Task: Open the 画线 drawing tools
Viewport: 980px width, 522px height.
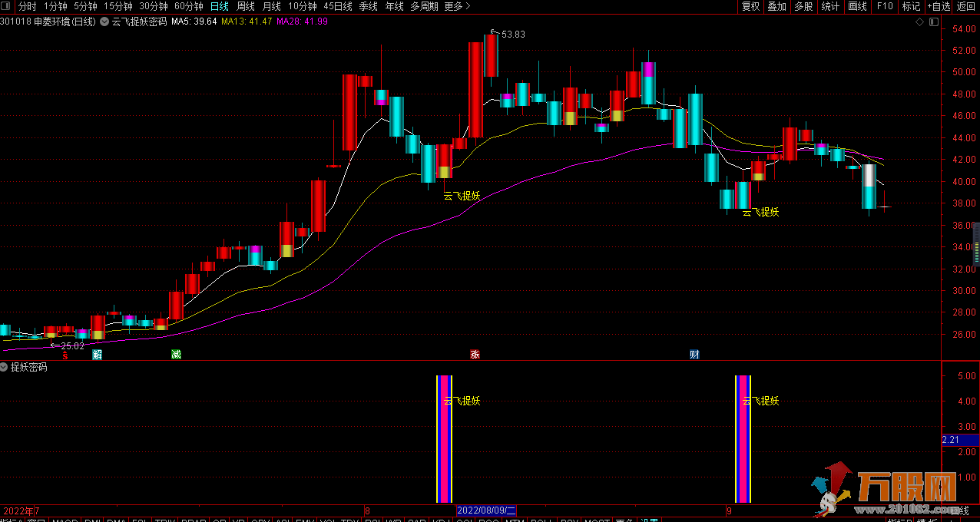Action: (x=857, y=6)
